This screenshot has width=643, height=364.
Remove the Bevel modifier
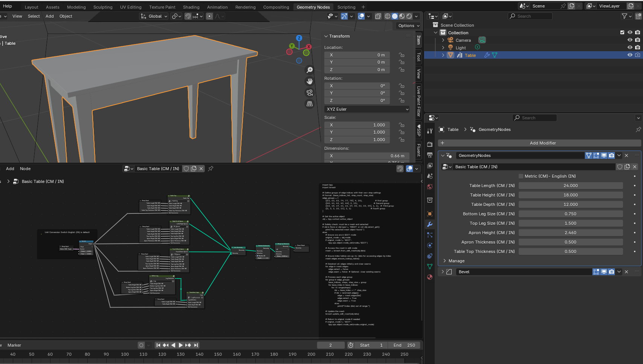click(626, 272)
